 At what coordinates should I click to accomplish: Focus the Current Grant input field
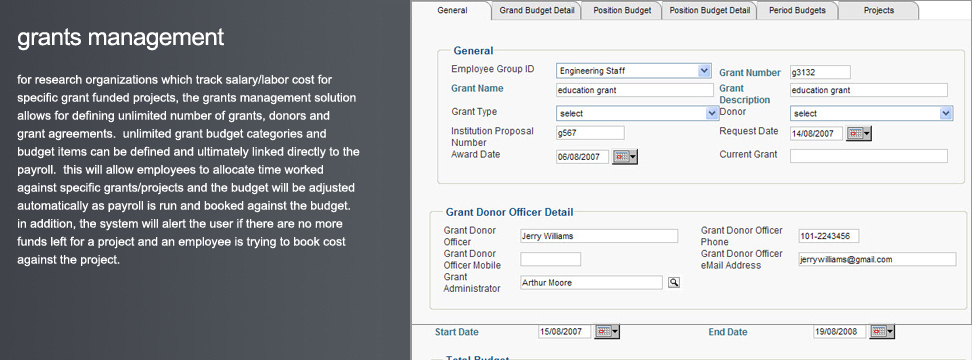[x=868, y=156]
